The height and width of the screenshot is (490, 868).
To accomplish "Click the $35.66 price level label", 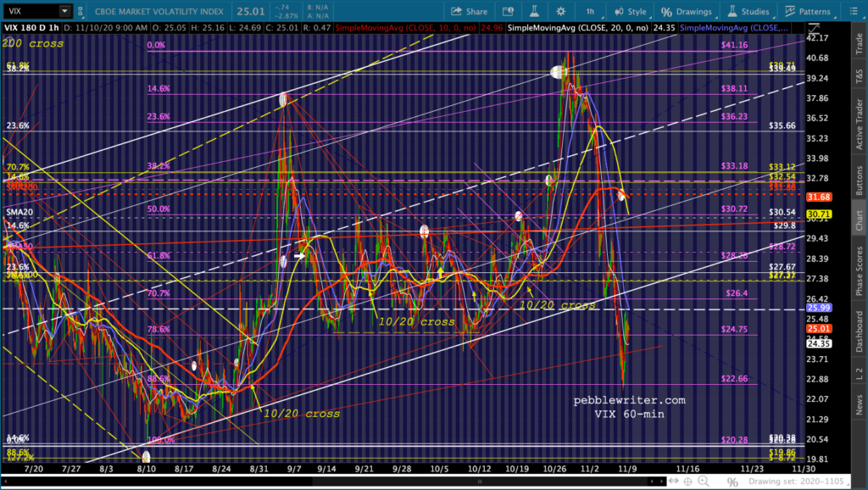I will click(x=782, y=125).
